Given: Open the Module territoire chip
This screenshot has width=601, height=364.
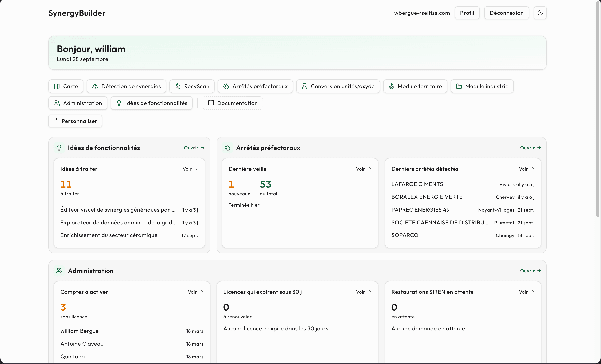Looking at the screenshot, I should (415, 86).
